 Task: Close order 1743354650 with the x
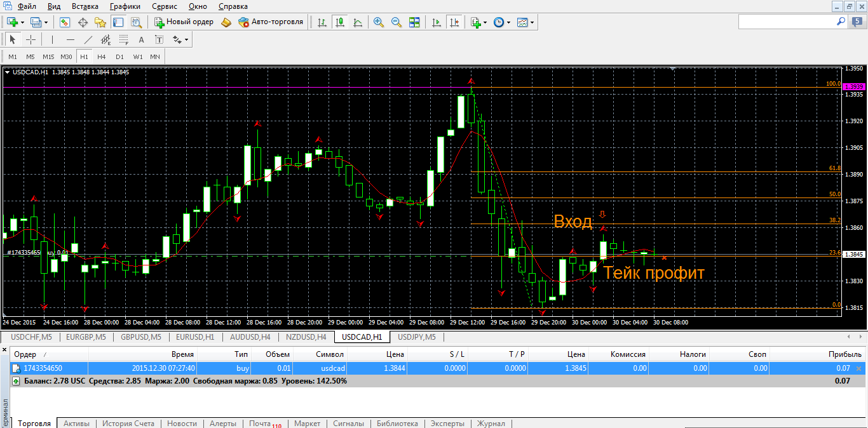(859, 368)
